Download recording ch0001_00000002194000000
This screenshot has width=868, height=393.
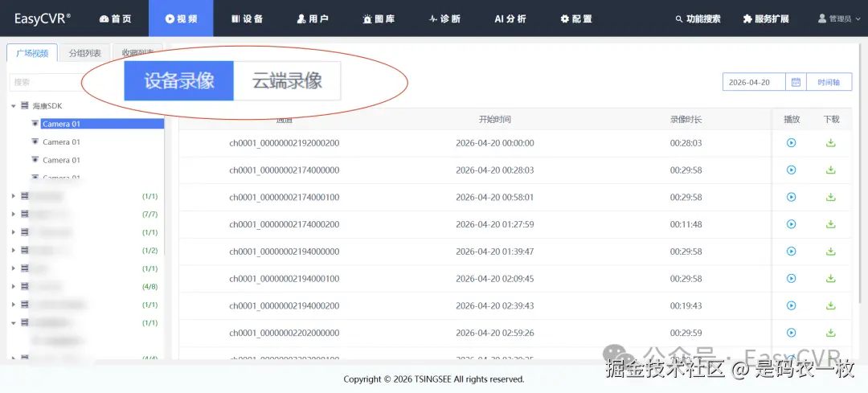(830, 252)
